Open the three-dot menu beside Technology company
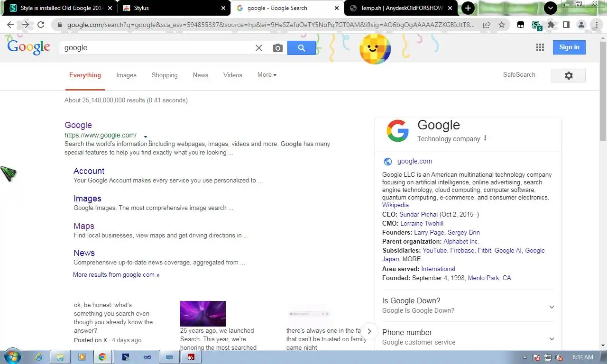Viewport: 607px width, 364px height. coord(485,138)
